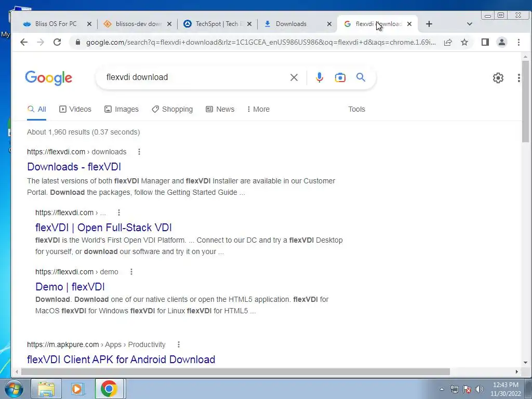Open the Downloads - flexVDI result
532x399 pixels.
(x=74, y=167)
